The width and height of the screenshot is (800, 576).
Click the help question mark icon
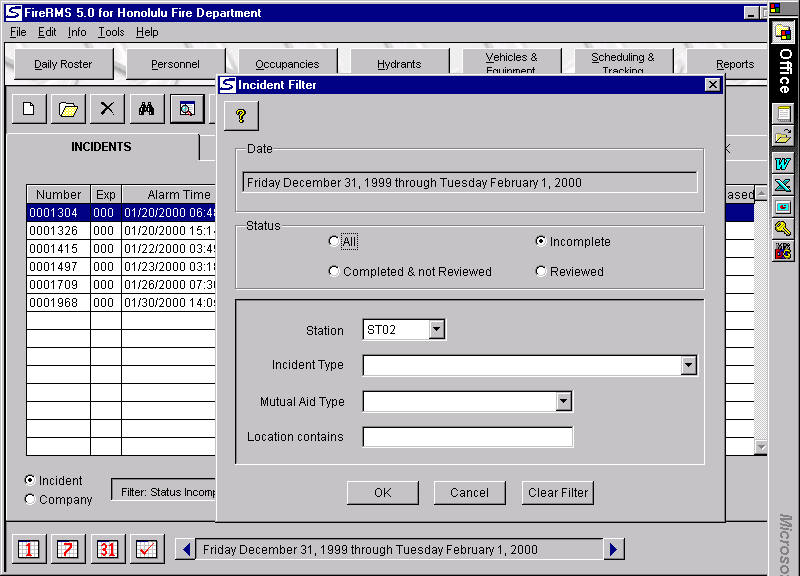(x=241, y=116)
